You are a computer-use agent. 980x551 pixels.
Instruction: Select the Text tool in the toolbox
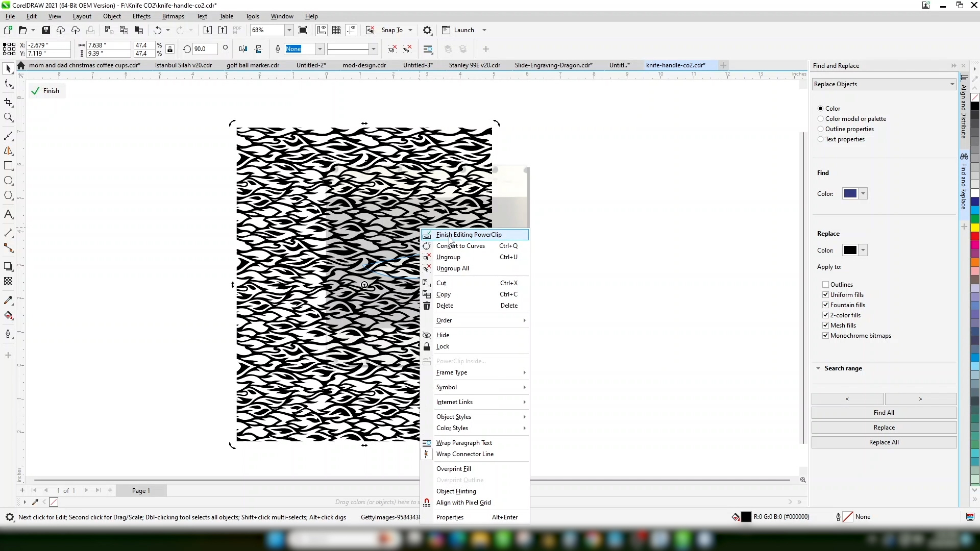pos(8,214)
